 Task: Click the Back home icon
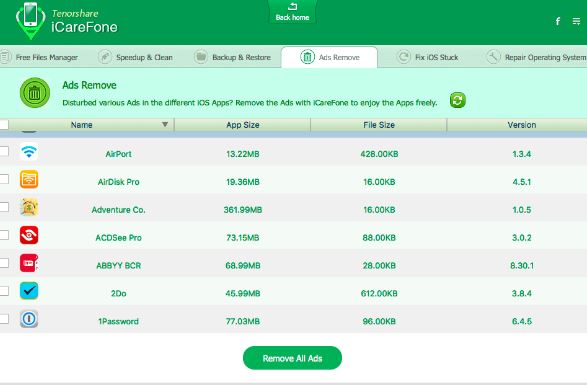pos(292,6)
